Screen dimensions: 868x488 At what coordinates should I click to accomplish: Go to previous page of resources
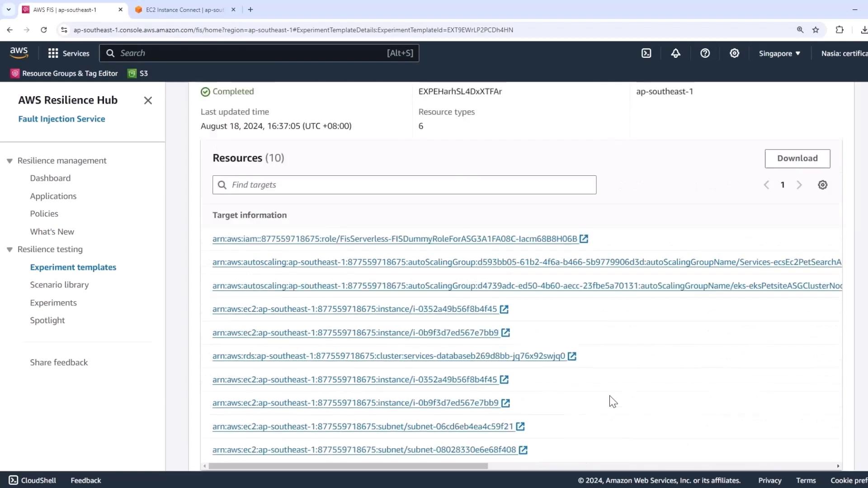coord(766,185)
